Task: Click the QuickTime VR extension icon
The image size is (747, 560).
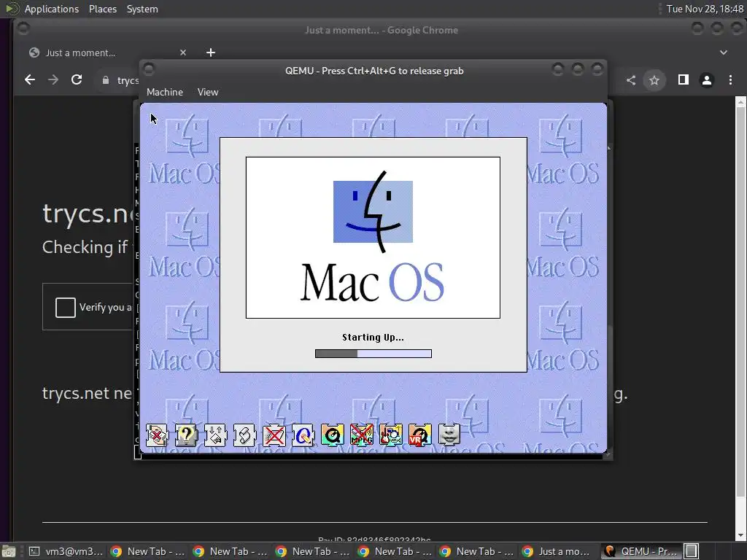Action: (419, 435)
